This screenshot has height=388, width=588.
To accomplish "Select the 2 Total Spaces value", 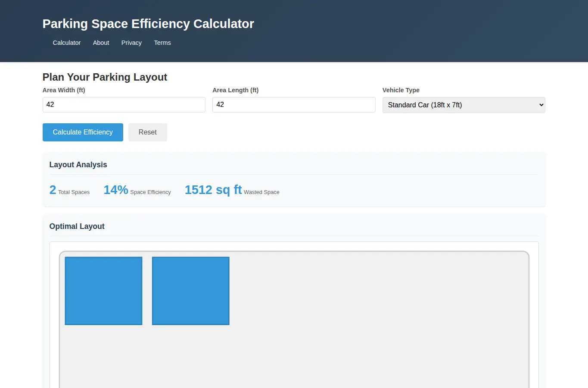I will (53, 190).
